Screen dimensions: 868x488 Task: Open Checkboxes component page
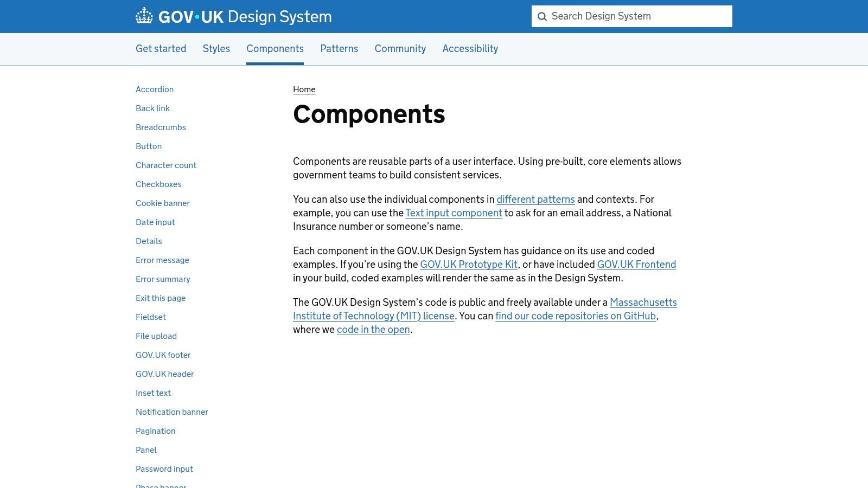click(x=158, y=184)
